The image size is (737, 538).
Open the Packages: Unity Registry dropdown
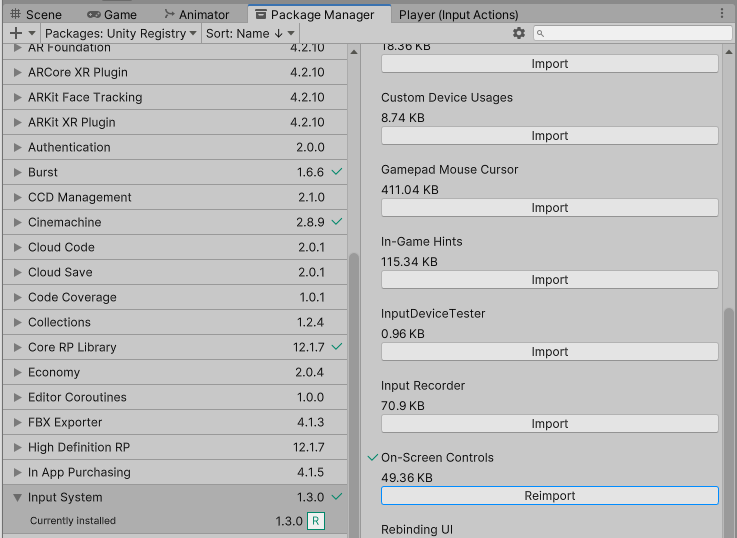pyautogui.click(x=121, y=33)
